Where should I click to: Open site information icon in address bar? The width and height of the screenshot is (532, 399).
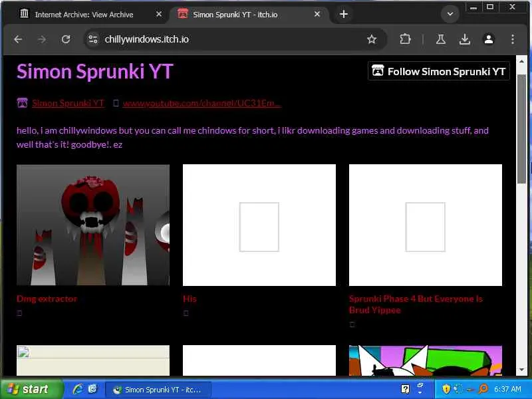pos(93,39)
